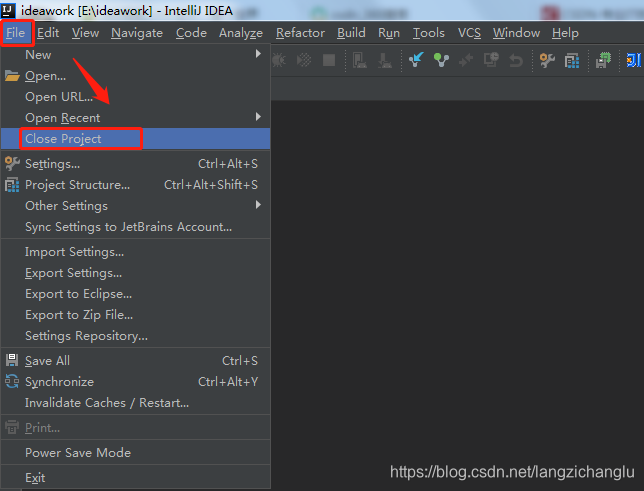644x491 pixels.
Task: Select Sync Settings to JetBrains Account...
Action: [136, 227]
